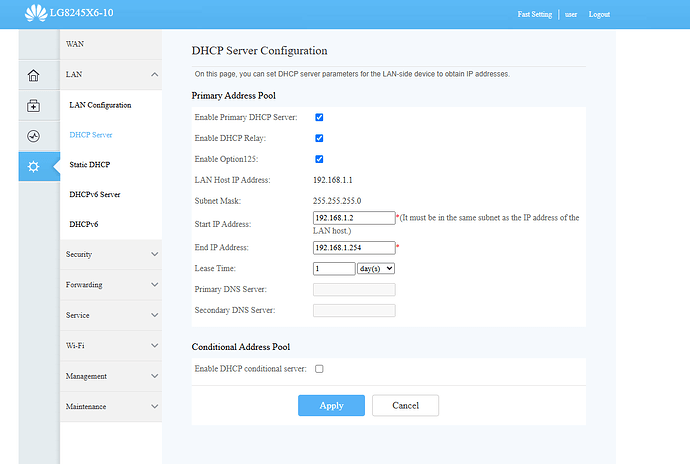690x464 pixels.
Task: Open the Home page sidebar icon
Action: pos(33,75)
